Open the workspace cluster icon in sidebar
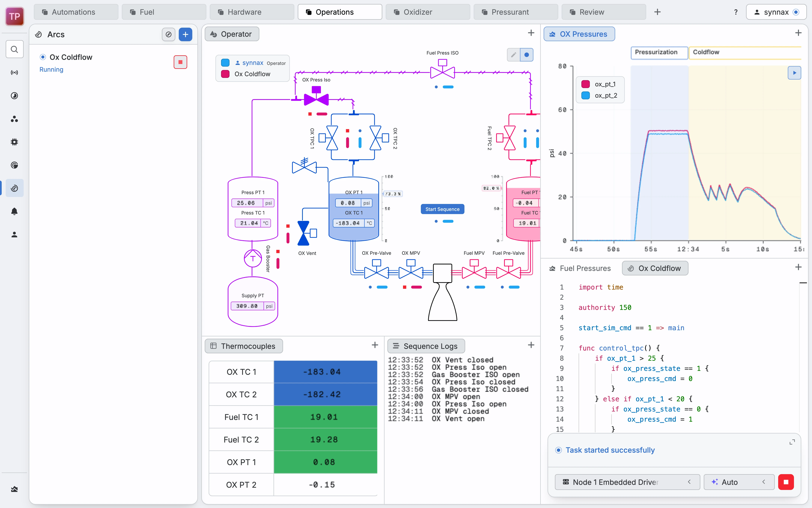812x508 pixels. (x=14, y=119)
